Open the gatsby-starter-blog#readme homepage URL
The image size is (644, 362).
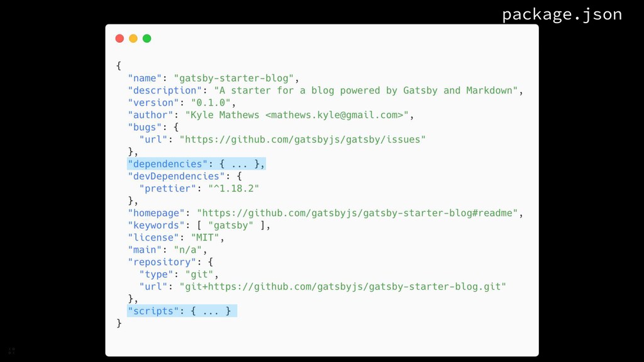click(x=357, y=213)
